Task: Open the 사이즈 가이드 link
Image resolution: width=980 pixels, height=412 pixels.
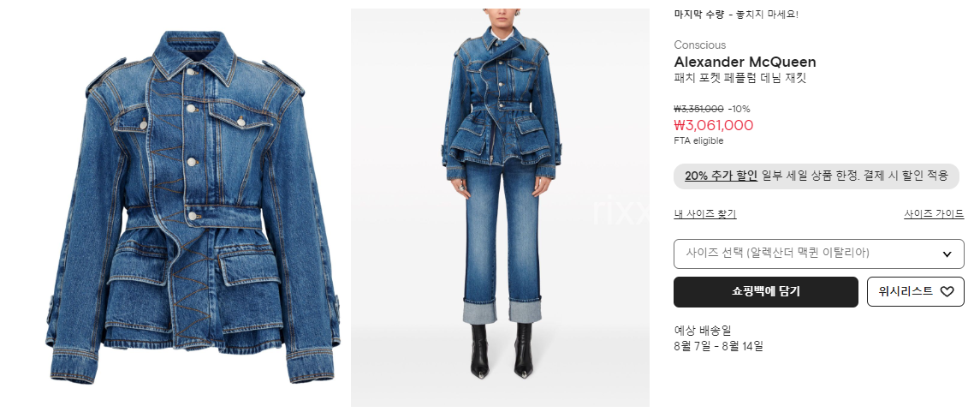Action: (934, 214)
